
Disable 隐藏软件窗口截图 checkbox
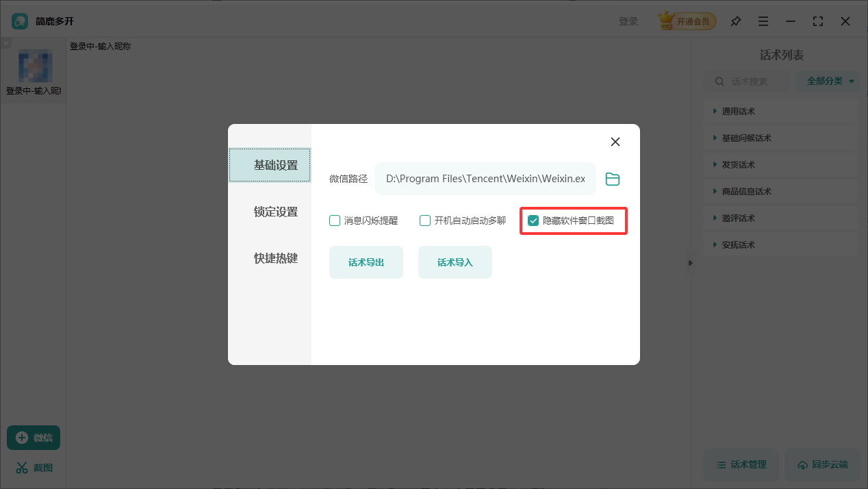click(535, 221)
